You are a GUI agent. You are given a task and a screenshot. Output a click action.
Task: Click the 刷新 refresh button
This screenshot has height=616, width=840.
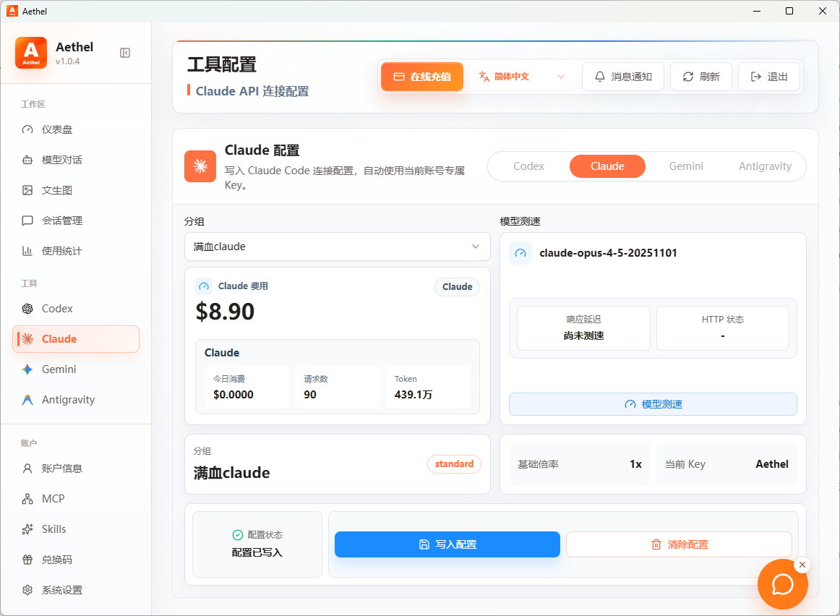click(x=700, y=77)
